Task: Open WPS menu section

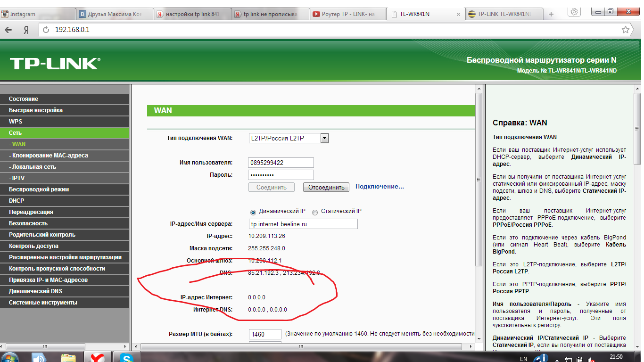Action: click(x=65, y=122)
